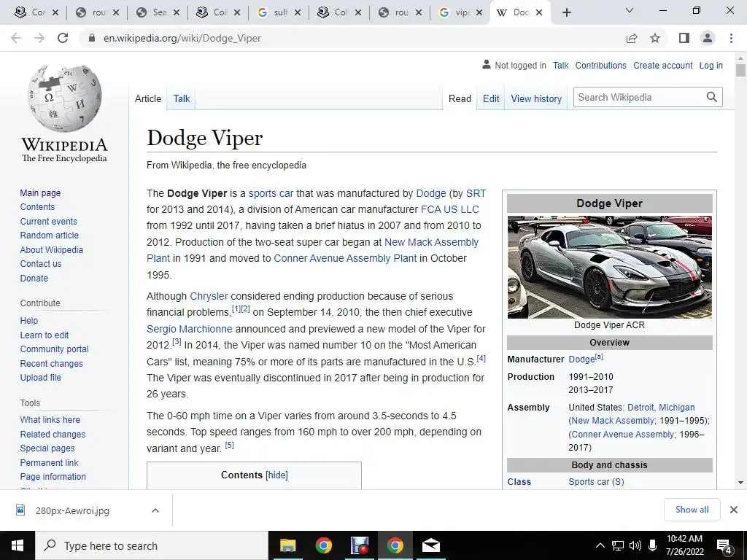Image resolution: width=747 pixels, height=560 pixels.
Task: Open the Sergio Marchionne link
Action: 189,329
